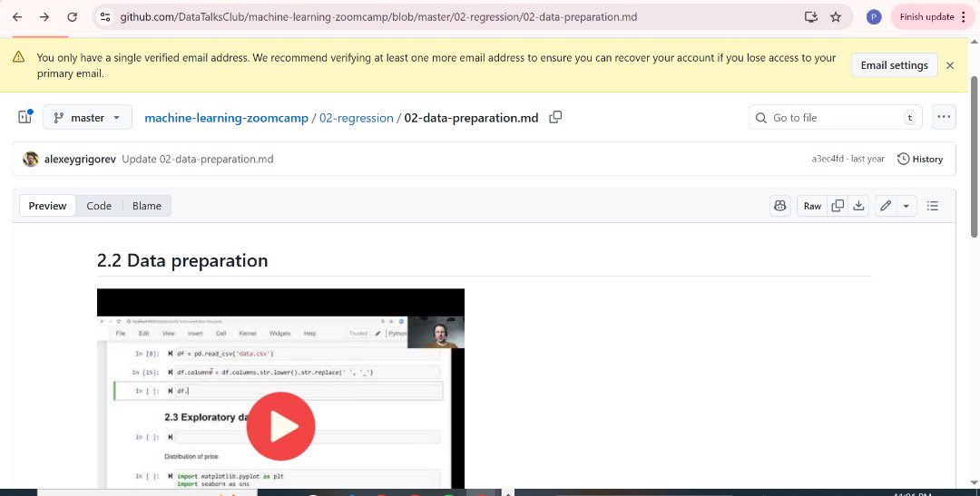Click the install app icon in address bar
This screenshot has width=980, height=496.
(810, 17)
